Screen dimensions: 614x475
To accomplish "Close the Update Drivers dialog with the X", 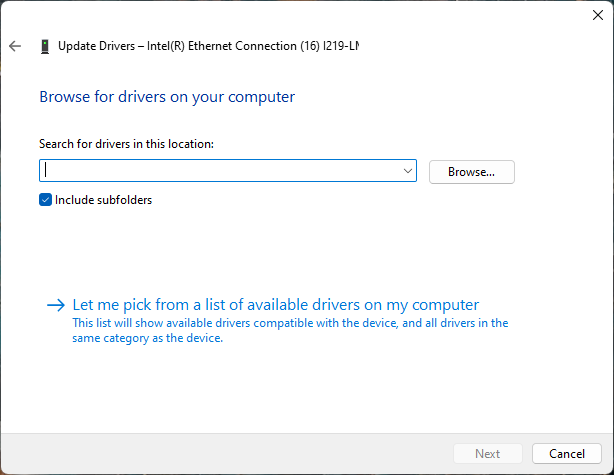I will point(598,15).
